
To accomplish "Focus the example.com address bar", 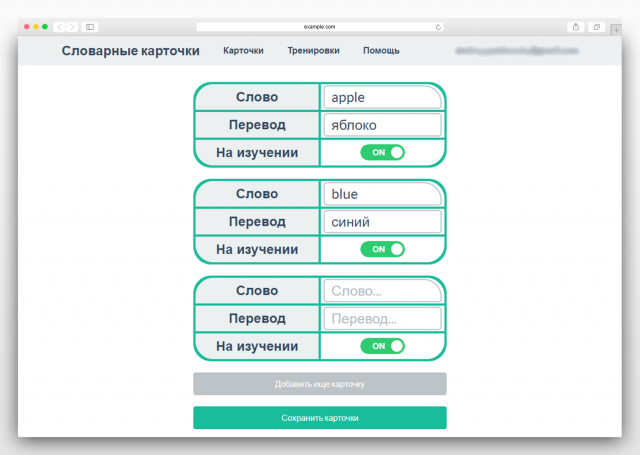I will [x=320, y=27].
